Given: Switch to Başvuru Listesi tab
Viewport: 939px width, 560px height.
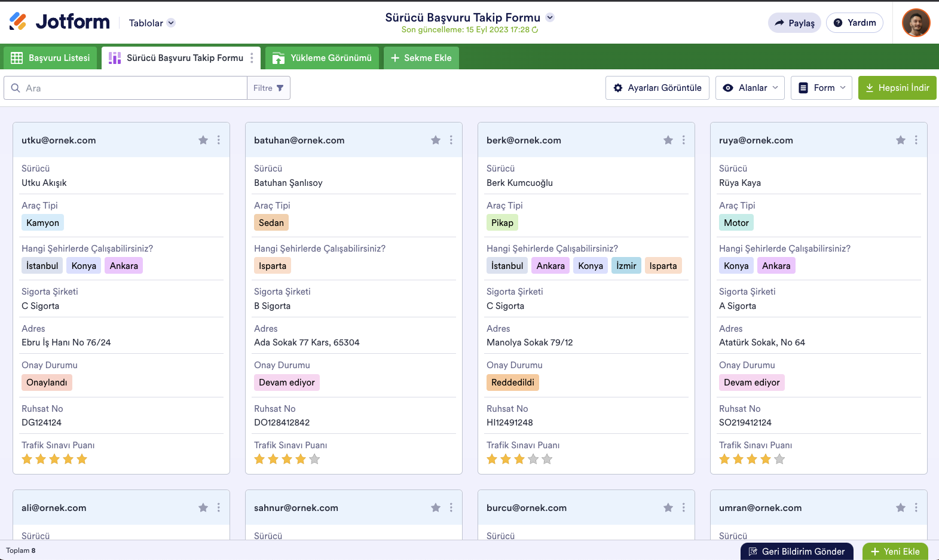Looking at the screenshot, I should (x=50, y=58).
